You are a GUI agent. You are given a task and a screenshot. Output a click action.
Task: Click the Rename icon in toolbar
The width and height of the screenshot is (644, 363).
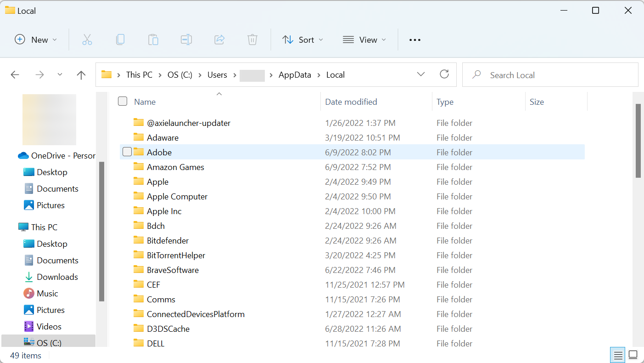pyautogui.click(x=186, y=40)
